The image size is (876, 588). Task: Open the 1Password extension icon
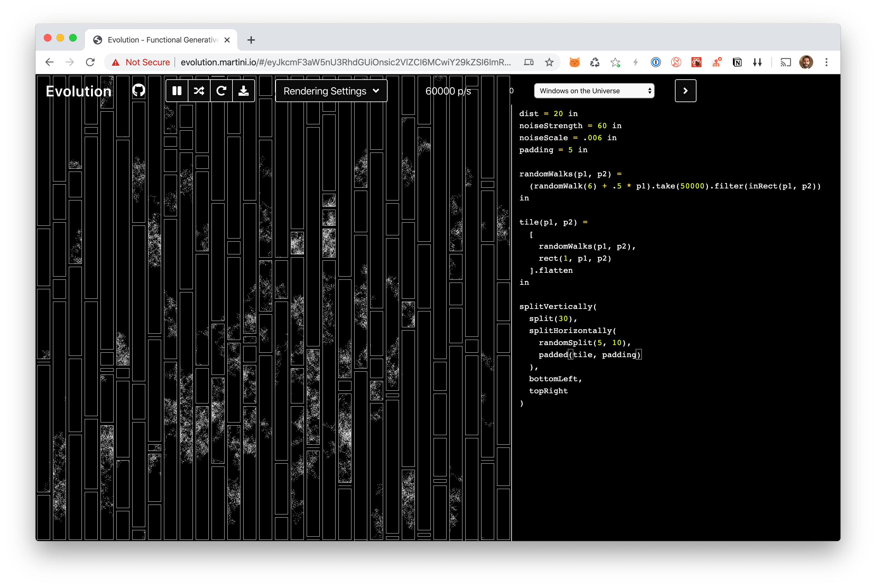[656, 62]
